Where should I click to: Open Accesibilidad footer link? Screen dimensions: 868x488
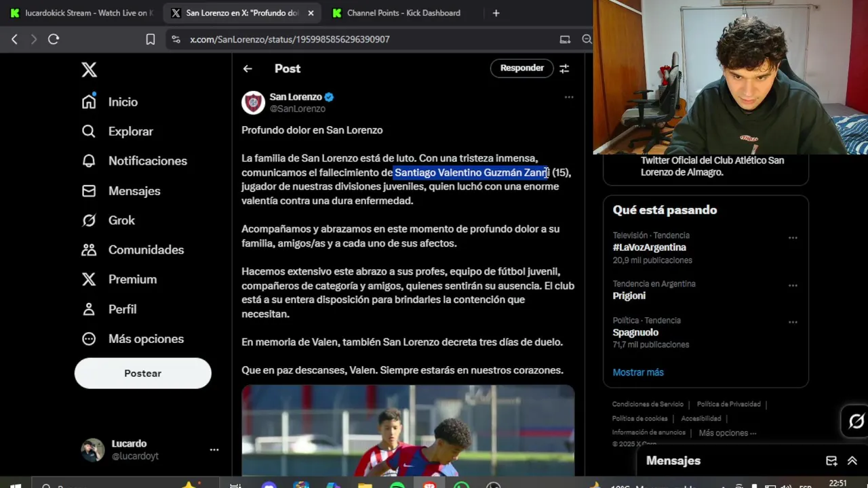701,418
